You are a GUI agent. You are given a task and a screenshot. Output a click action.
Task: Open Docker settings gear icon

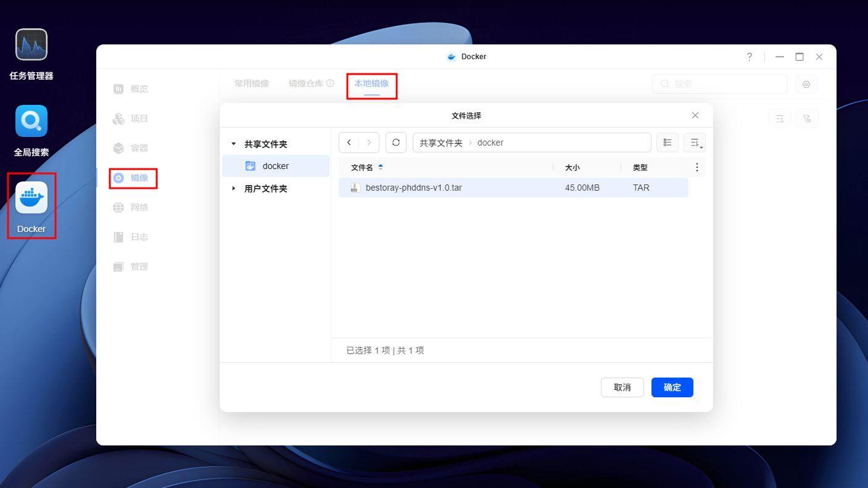point(806,84)
